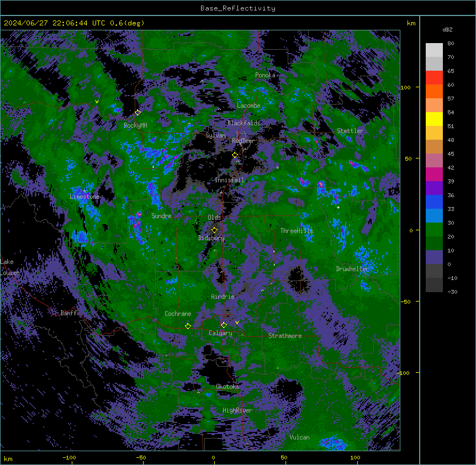Click the Innisfail city label
Image resolution: width=476 pixels, height=465 pixels.
tap(229, 180)
